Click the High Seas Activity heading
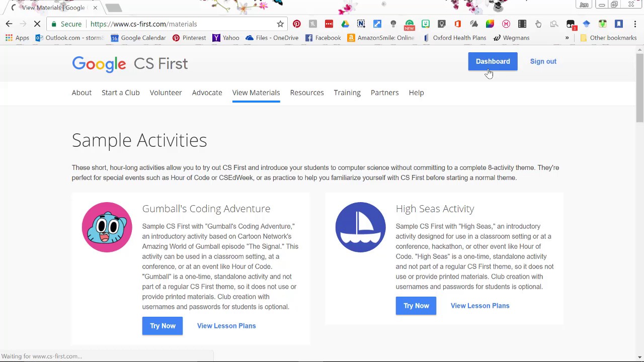This screenshot has width=644, height=362. [x=435, y=209]
